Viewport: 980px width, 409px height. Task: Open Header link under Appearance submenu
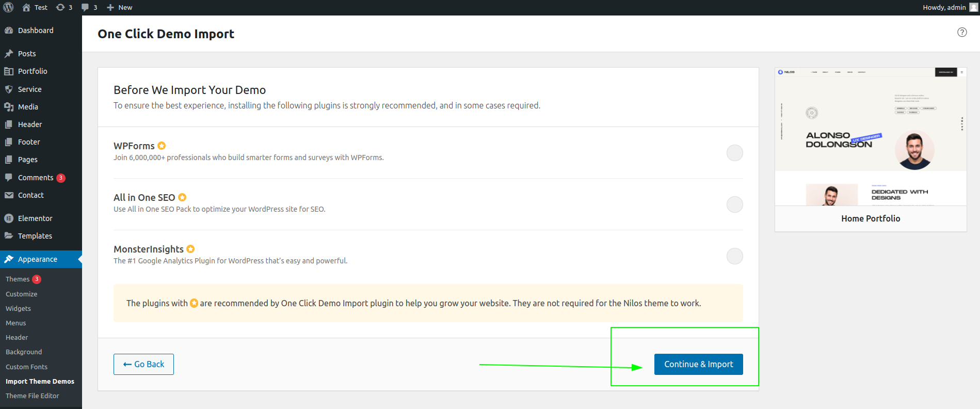tap(17, 337)
